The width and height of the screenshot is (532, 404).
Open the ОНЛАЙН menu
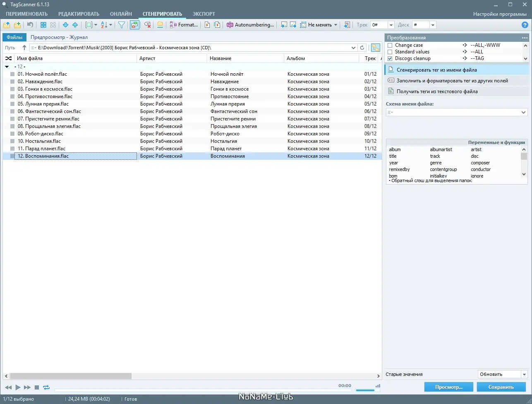[x=120, y=14]
